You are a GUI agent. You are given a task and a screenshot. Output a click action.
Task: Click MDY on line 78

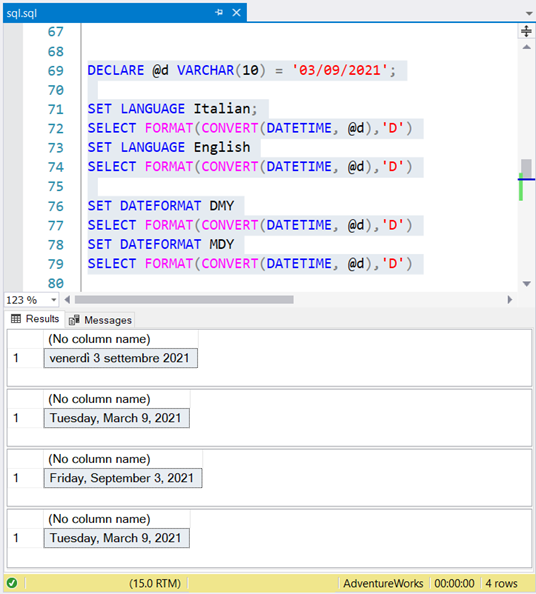click(x=222, y=245)
